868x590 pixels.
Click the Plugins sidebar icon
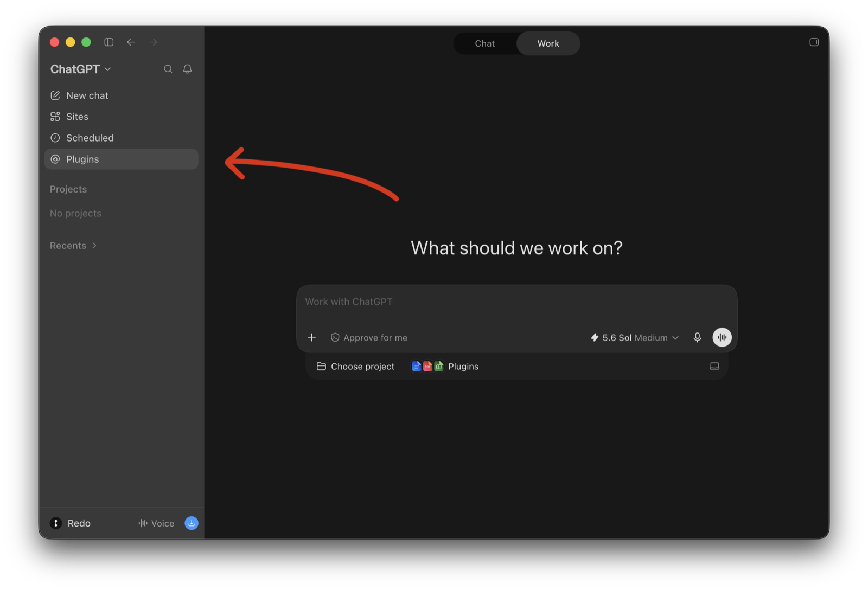[x=55, y=159]
